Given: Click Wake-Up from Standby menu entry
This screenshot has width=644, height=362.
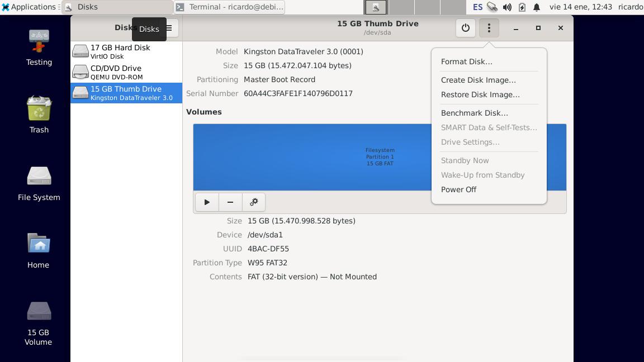Looking at the screenshot, I should tap(489, 175).
